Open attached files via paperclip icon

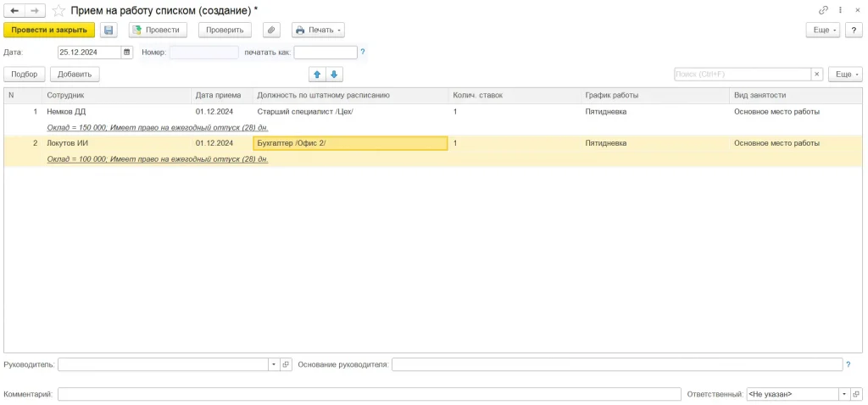pos(271,30)
